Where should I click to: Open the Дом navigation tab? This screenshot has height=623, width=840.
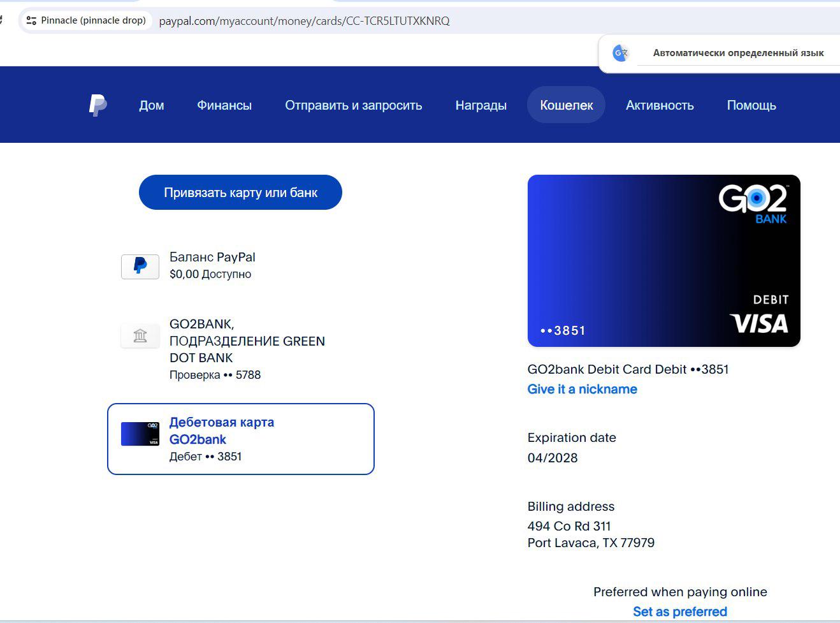pos(152,105)
